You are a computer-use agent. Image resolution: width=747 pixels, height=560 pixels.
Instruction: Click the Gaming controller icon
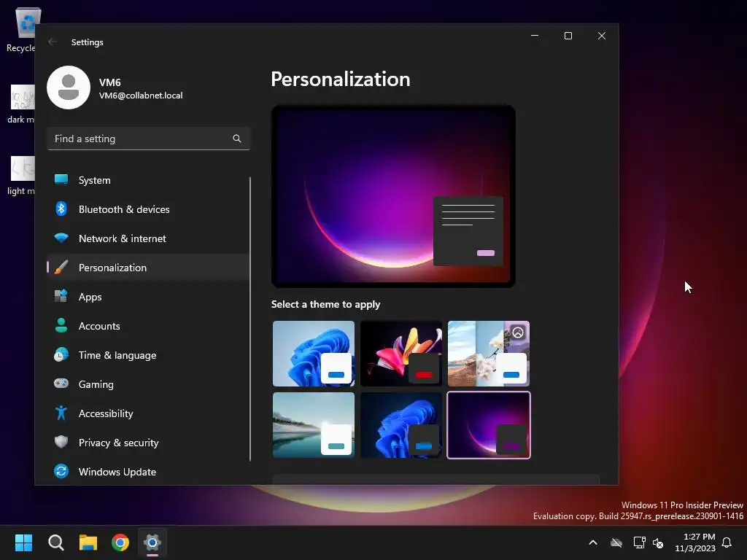(x=61, y=384)
